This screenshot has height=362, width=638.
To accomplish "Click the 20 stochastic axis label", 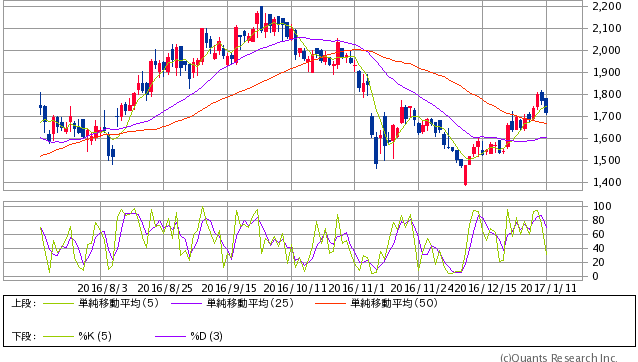I will click(599, 262).
